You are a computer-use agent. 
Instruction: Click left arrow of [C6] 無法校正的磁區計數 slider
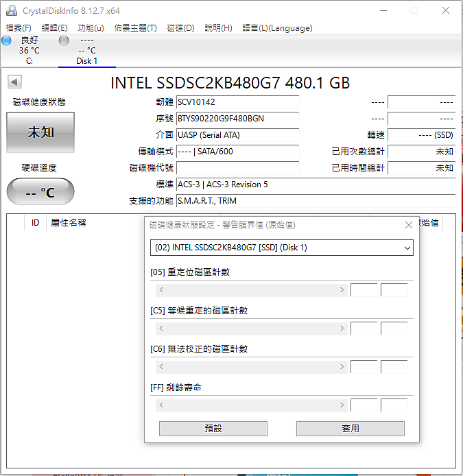[161, 367]
